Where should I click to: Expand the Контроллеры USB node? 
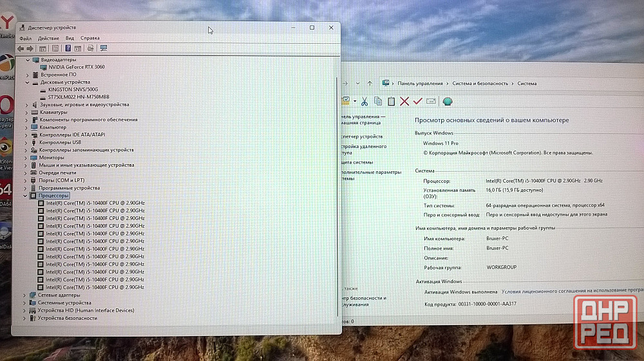pyautogui.click(x=27, y=142)
